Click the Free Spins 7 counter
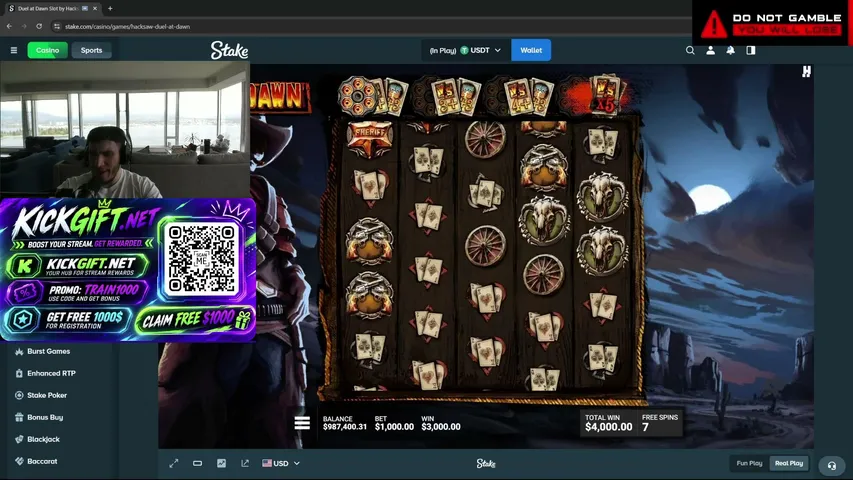This screenshot has width=853, height=480. [659, 423]
